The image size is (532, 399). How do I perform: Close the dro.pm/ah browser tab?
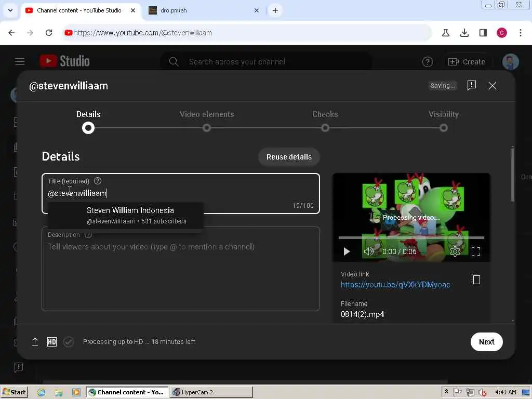[257, 10]
